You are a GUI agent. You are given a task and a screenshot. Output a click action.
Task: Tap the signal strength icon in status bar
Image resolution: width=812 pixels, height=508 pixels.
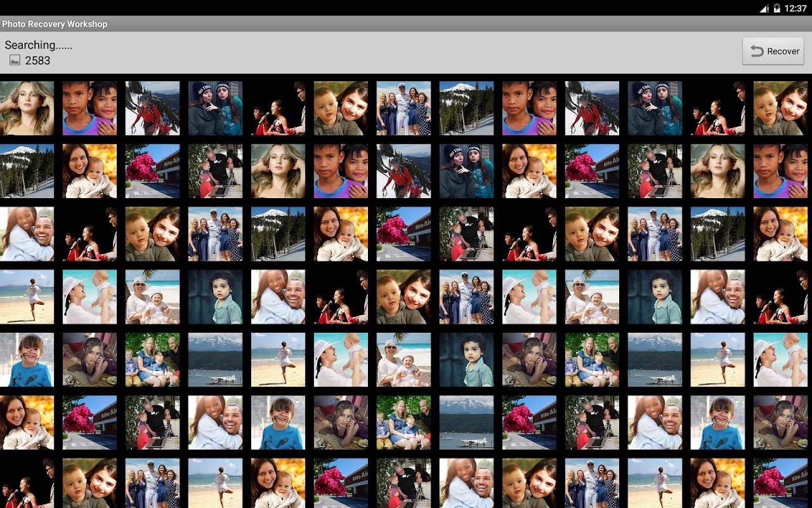tap(764, 8)
